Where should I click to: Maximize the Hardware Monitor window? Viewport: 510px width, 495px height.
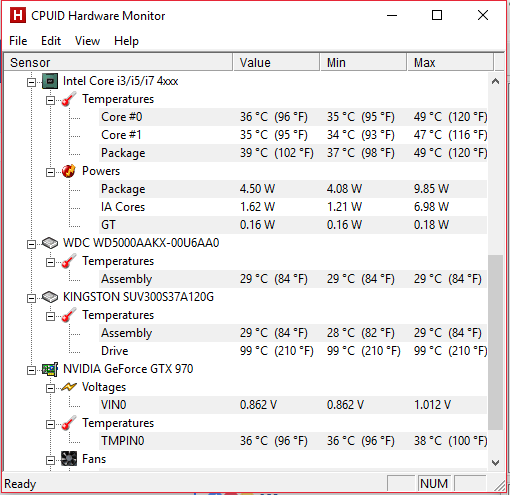pos(437,15)
